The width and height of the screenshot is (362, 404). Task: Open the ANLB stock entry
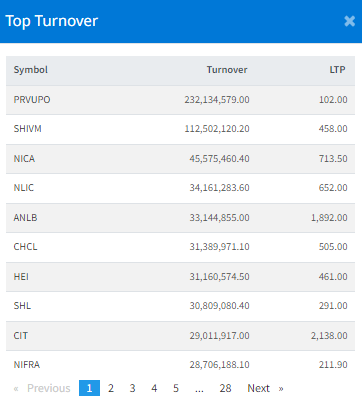tap(180, 218)
